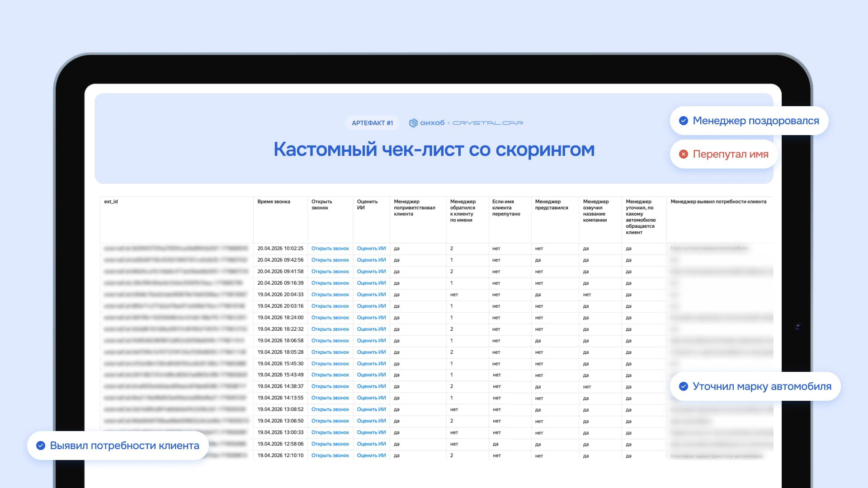The width and height of the screenshot is (868, 488).
Task: Open the call from 19.04.2026 13:08:52
Action: point(330,409)
